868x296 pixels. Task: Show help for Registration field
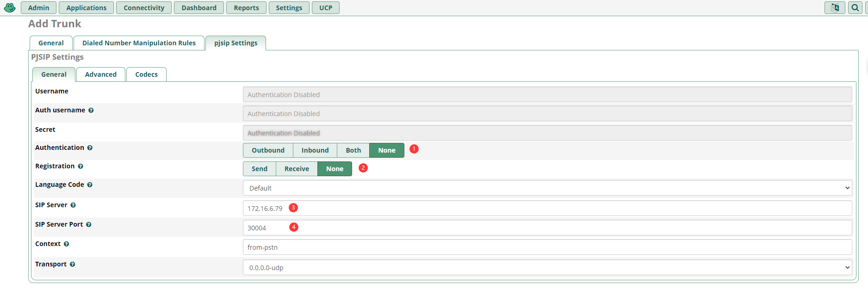(x=81, y=166)
